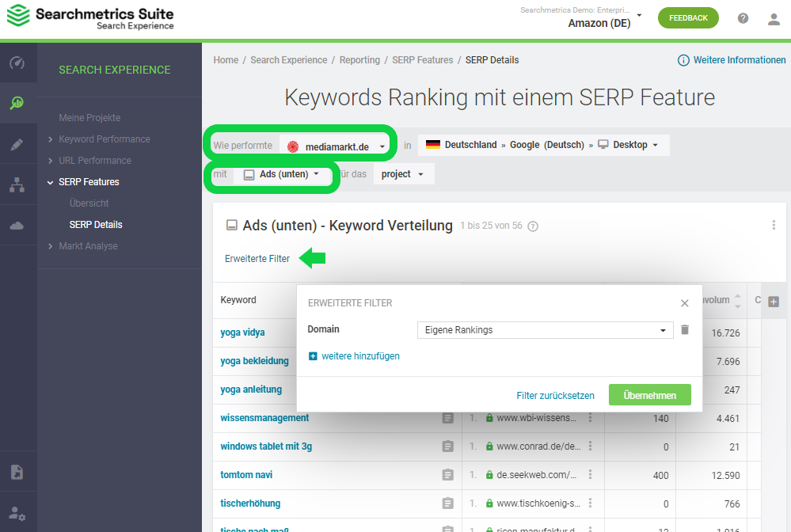This screenshot has height=532, width=791.
Task: Open the three-dot menu of Keyword Verteilung panel
Action: pyautogui.click(x=774, y=225)
